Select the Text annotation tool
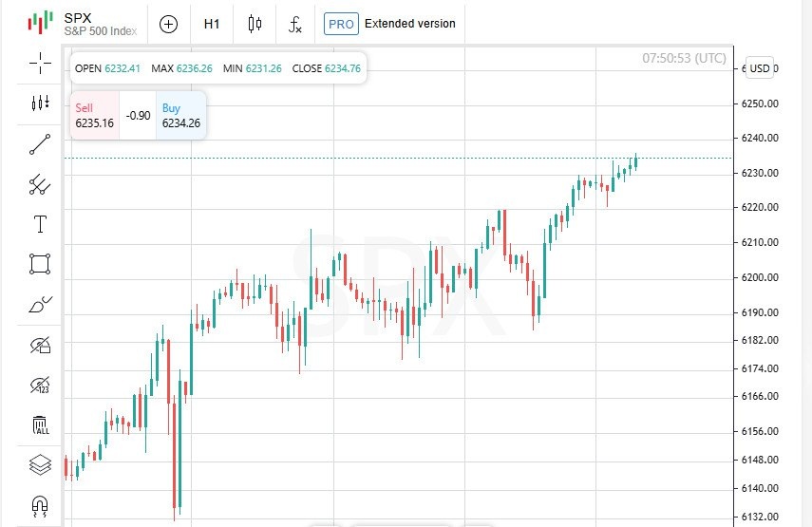Screen dimensions: 812x527 coord(40,224)
